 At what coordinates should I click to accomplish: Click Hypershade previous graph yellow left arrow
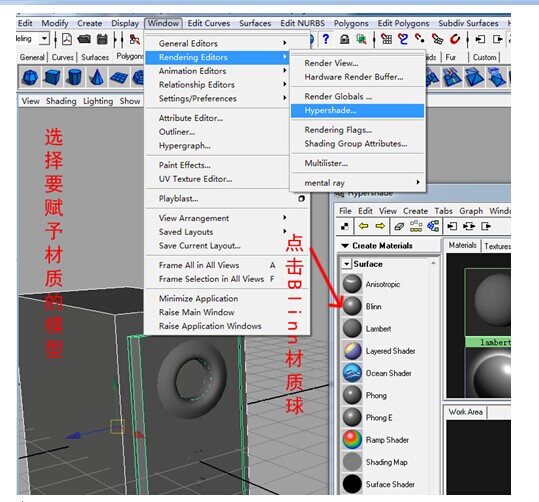click(364, 226)
